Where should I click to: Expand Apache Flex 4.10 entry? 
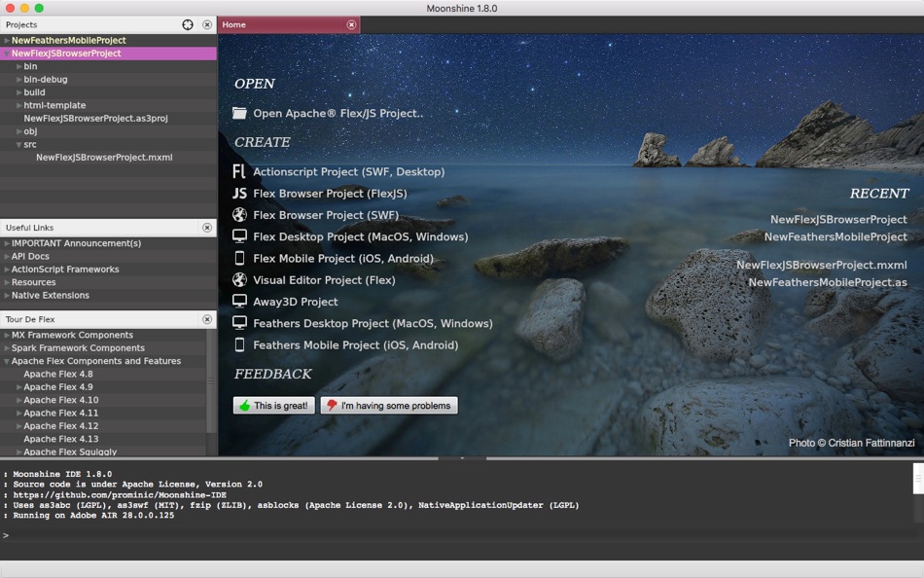tap(18, 400)
